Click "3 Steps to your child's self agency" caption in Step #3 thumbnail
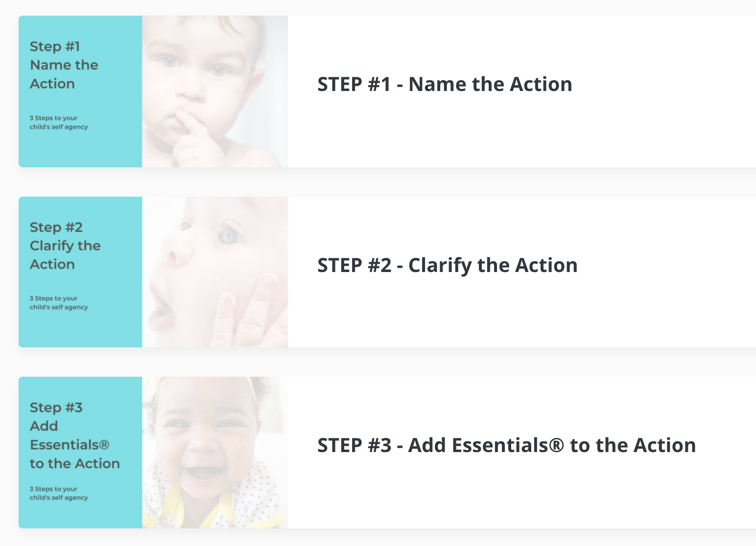The image size is (756, 546). click(x=59, y=493)
